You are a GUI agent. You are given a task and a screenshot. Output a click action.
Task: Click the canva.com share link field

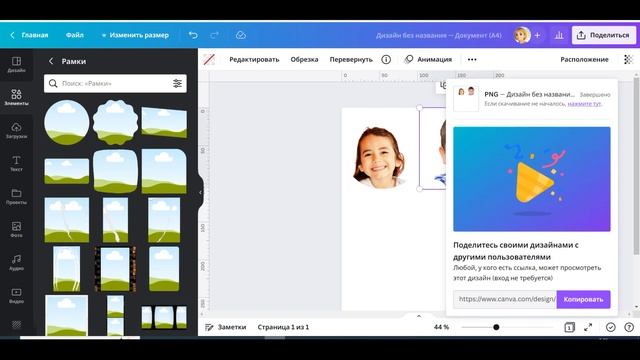coord(505,300)
